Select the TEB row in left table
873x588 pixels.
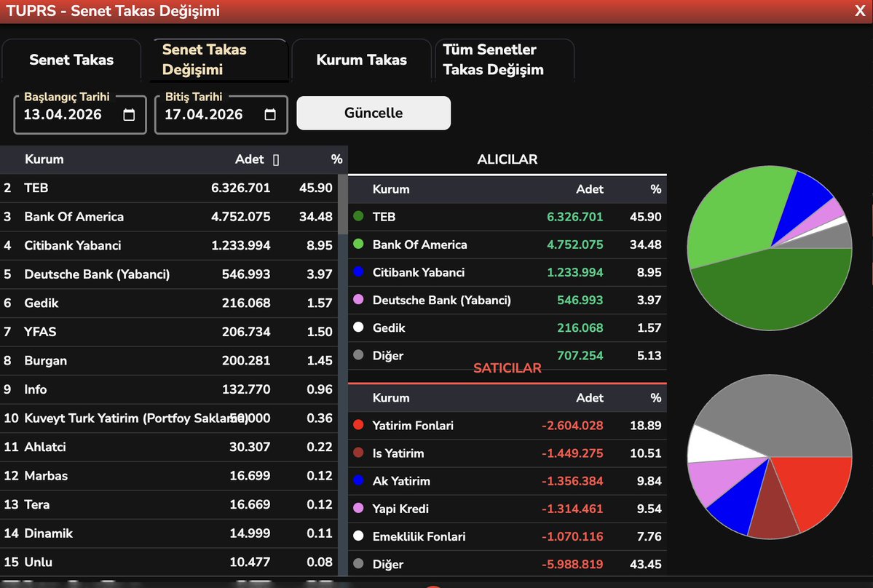pos(169,188)
